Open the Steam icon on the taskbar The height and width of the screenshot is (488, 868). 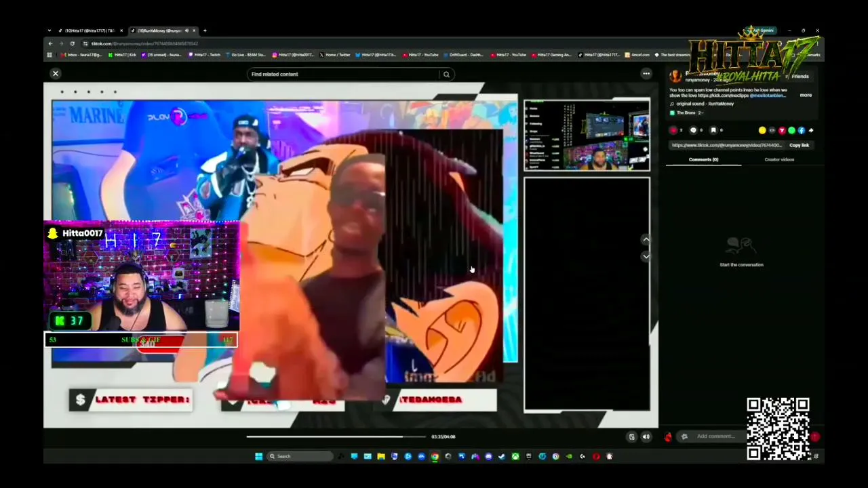coord(502,456)
